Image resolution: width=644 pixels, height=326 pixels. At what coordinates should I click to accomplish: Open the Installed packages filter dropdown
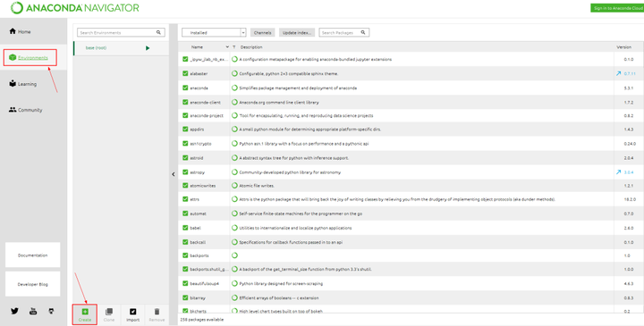pos(214,32)
